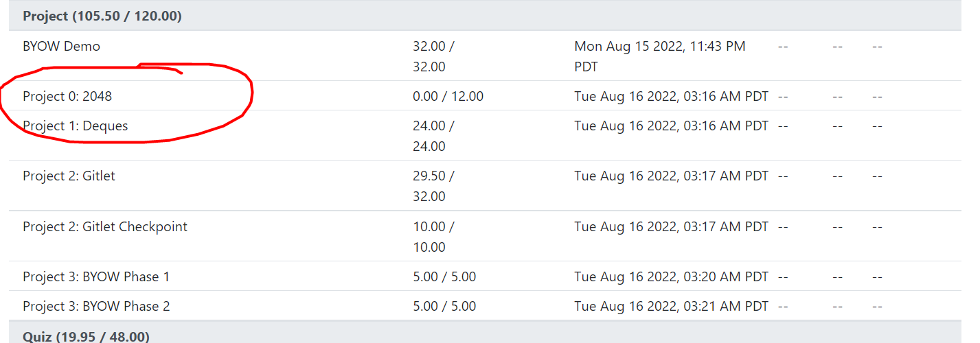Viewport: 980px width, 343px height.
Task: Click the 5.00 / 5.00 Phase 2 score
Action: coord(444,307)
